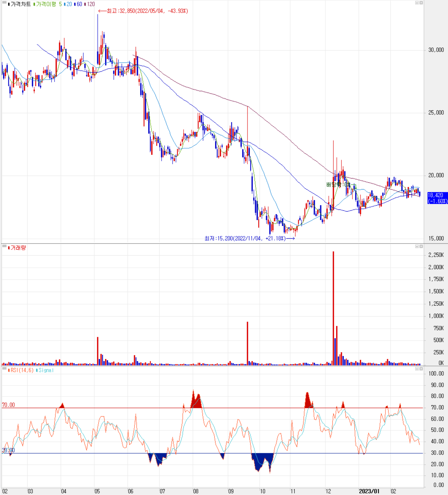Close the 거래량 volume panel

(421, 247)
